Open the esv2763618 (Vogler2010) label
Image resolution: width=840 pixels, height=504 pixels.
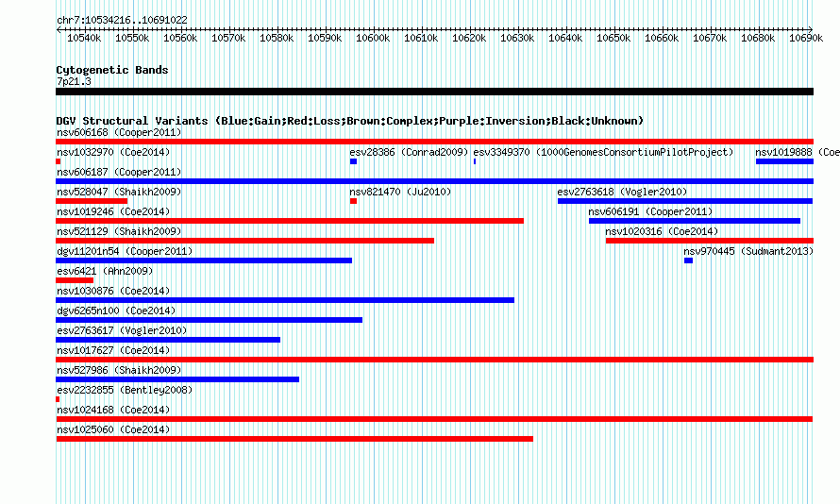(x=622, y=192)
